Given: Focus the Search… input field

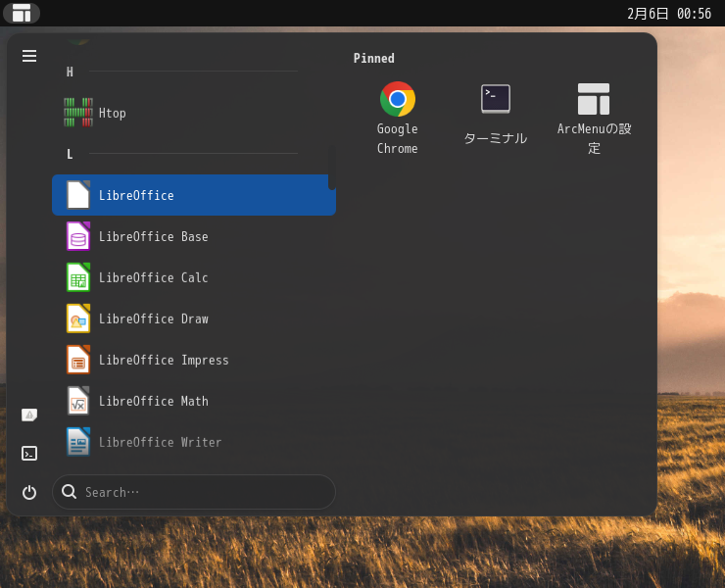Looking at the screenshot, I should coord(194,492).
